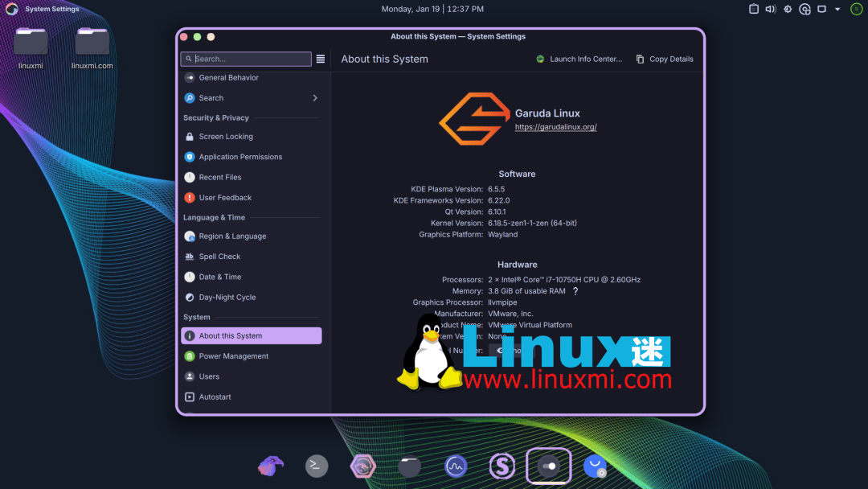Focus the settings Search field
The width and height of the screenshot is (868, 489).
click(x=246, y=59)
